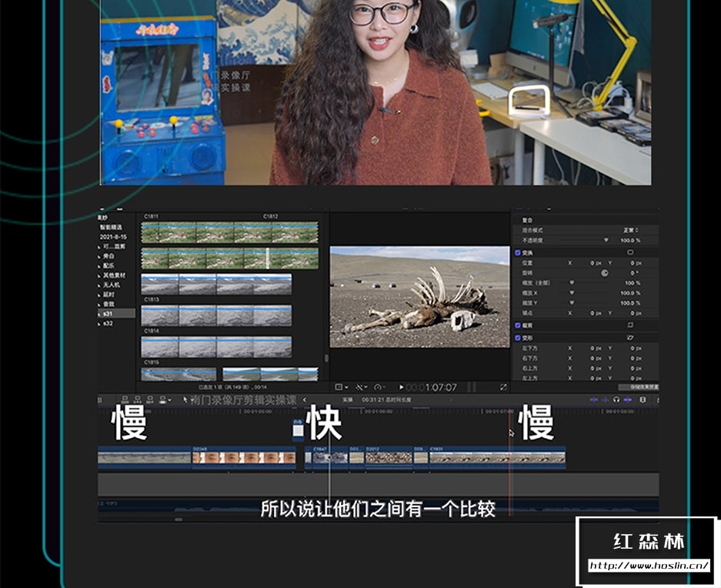Expand the 旁白 folder in sidebar
This screenshot has height=588, width=721.
pyautogui.click(x=98, y=256)
